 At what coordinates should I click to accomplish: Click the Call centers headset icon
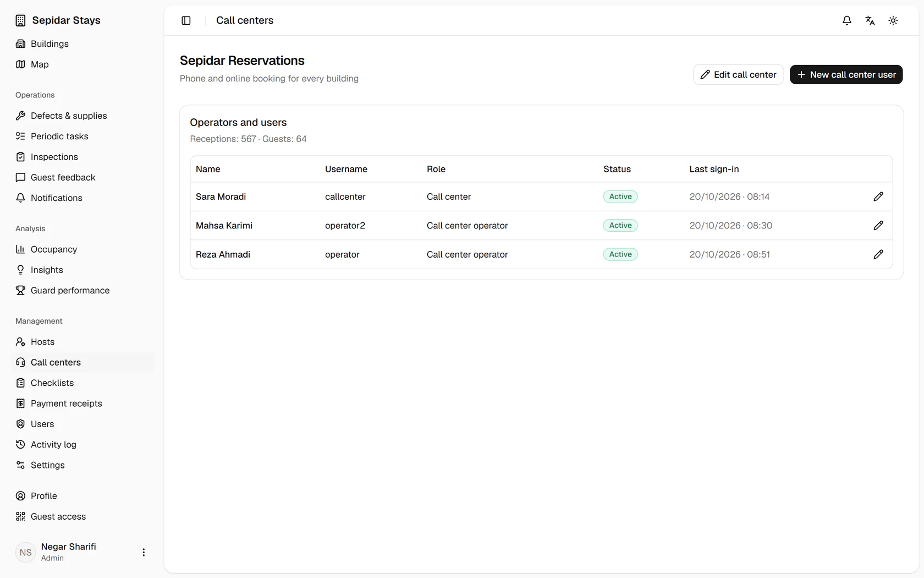click(x=20, y=362)
